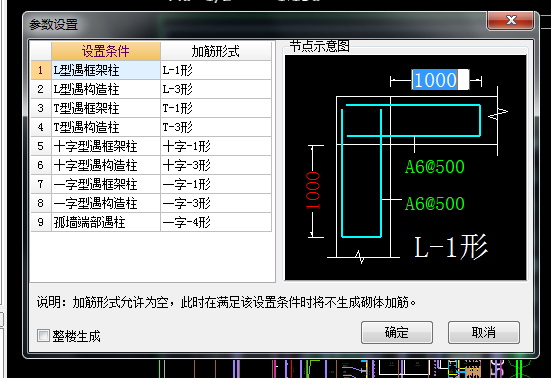Open the 十字-3形 reinforcement form cell
This screenshot has width=551, height=378.
[x=216, y=165]
